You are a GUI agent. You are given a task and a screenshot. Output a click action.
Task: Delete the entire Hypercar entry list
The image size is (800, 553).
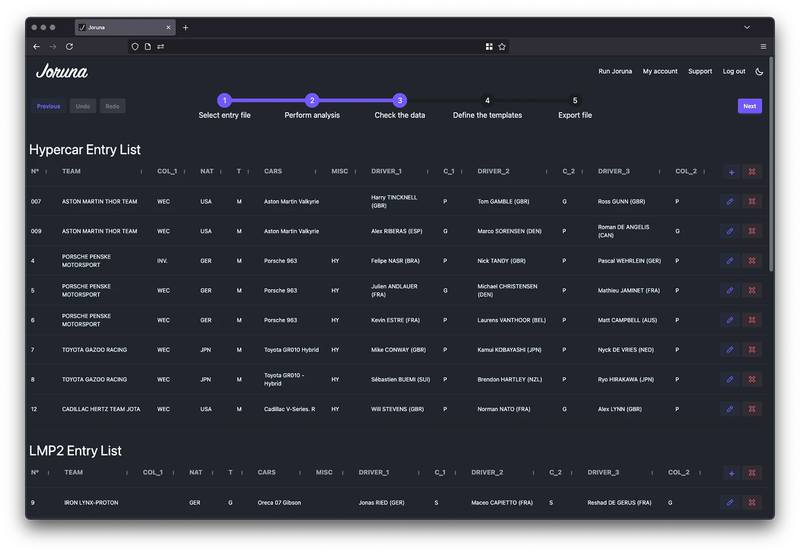tap(752, 172)
